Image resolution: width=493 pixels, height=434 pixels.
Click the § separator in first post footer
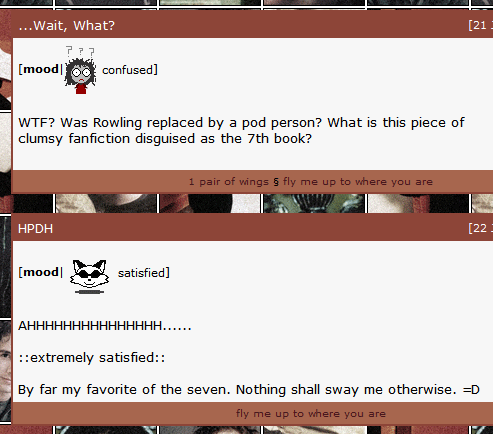coord(276,182)
